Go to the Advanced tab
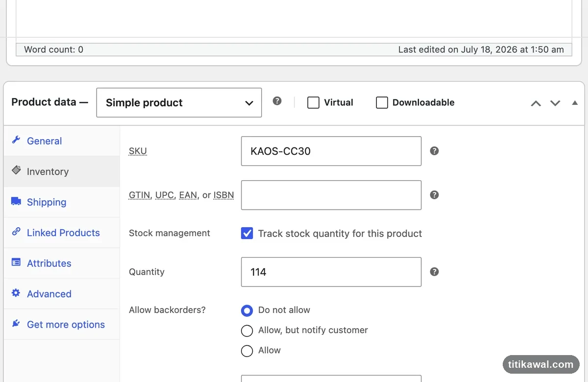588x382 pixels. [x=62, y=294]
